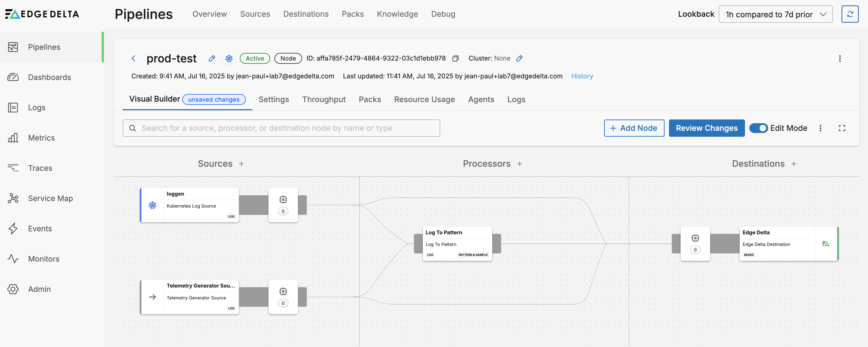The height and width of the screenshot is (347, 868).
Task: Click the arrow icon on Telemetry Generator node
Action: pyautogui.click(x=152, y=297)
